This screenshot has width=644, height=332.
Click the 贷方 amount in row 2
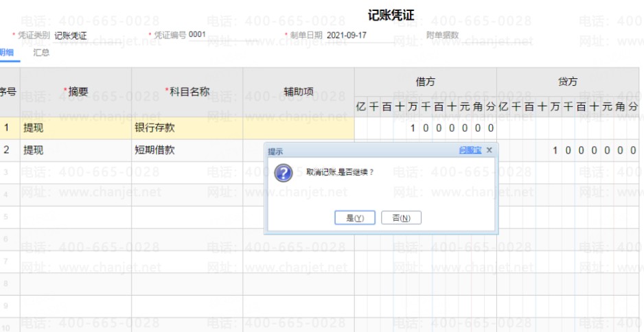point(568,150)
